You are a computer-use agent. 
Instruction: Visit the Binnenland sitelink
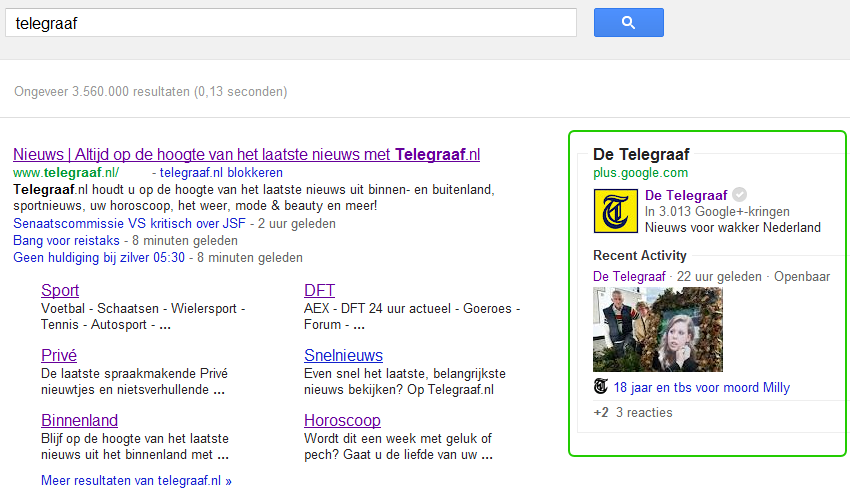(79, 421)
